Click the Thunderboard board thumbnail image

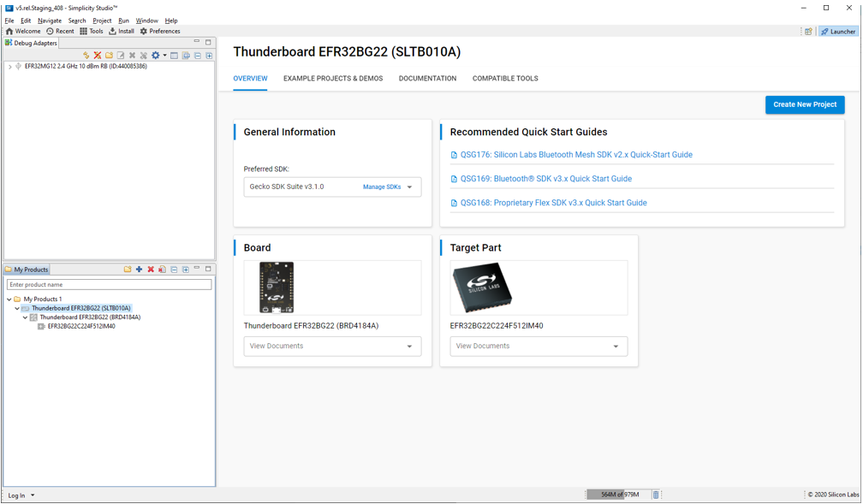pos(277,288)
